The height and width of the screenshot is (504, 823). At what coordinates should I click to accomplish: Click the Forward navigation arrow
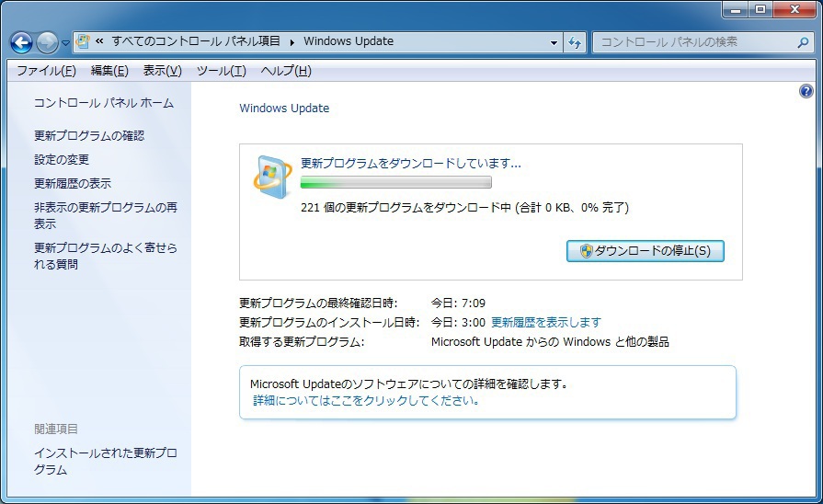pos(47,42)
